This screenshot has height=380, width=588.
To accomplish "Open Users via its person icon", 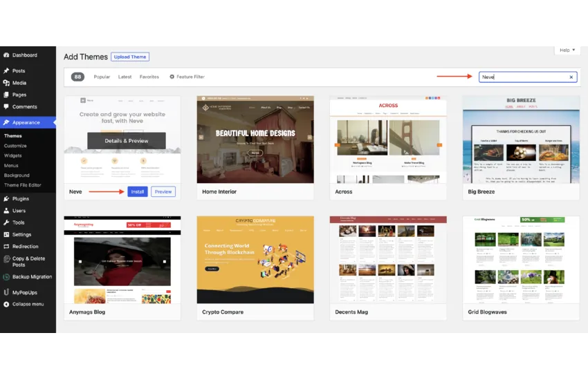I will 6,211.
